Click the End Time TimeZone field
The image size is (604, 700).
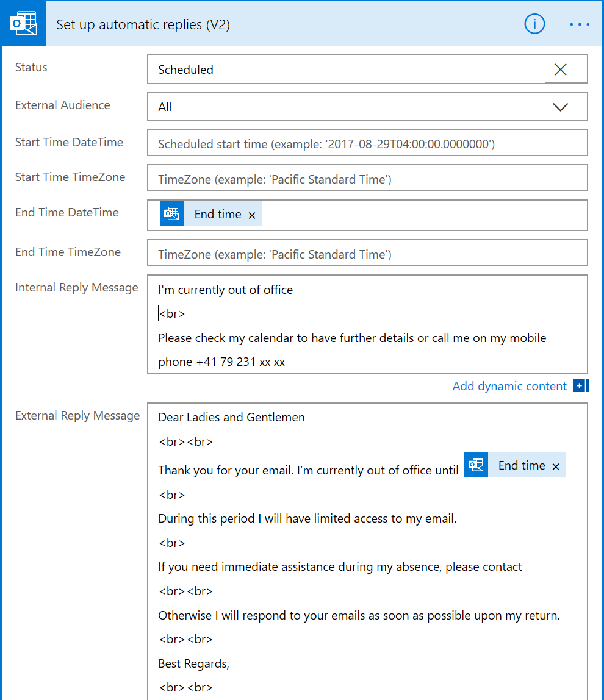coord(366,252)
